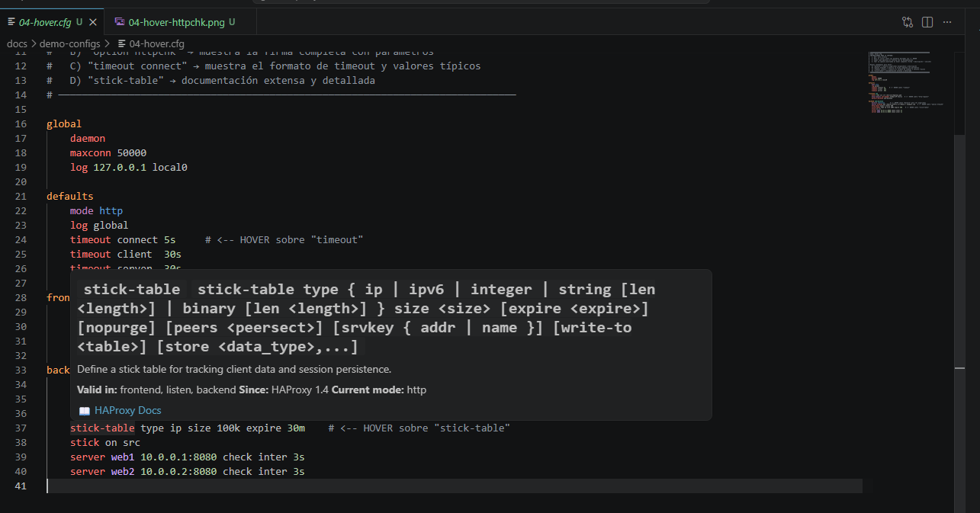This screenshot has width=980, height=513.
Task: Select the 04-hover.cfg tab
Action: [46, 22]
